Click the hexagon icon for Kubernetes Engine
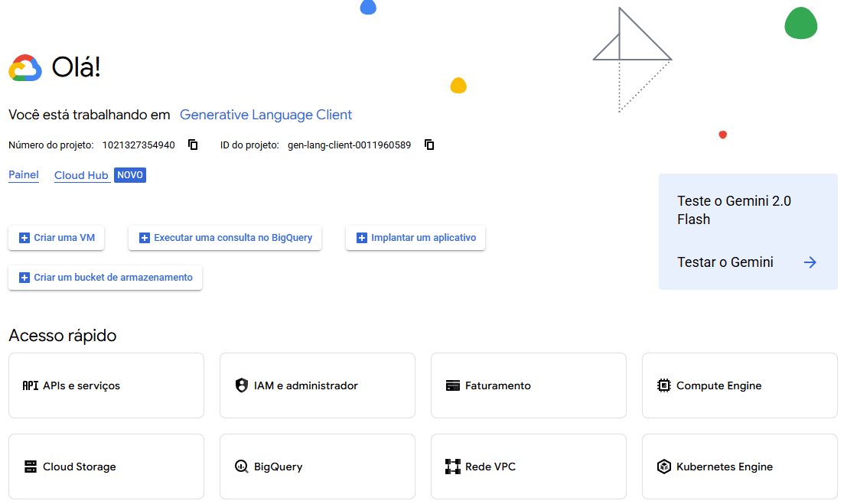This screenshot has width=844, height=504. click(x=663, y=467)
